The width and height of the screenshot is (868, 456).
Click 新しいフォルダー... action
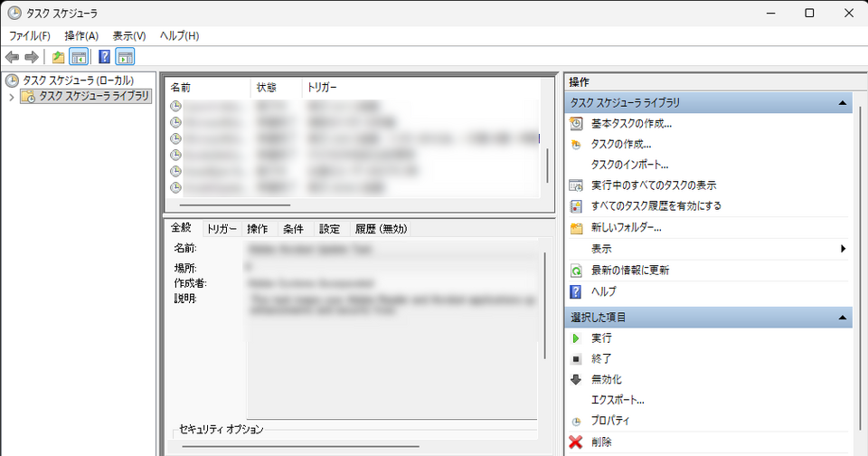click(626, 228)
